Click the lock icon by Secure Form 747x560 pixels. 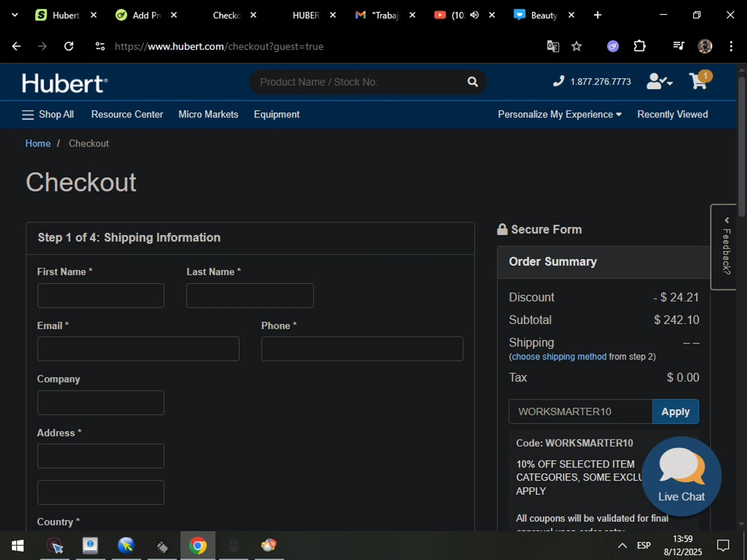tap(502, 229)
